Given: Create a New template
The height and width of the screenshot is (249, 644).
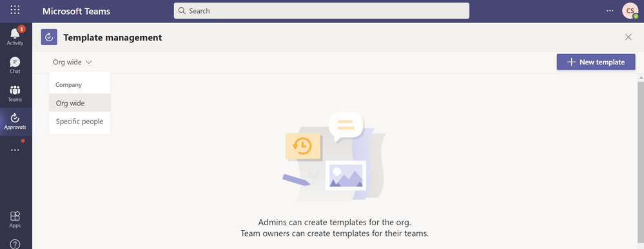Looking at the screenshot, I should point(596,62).
